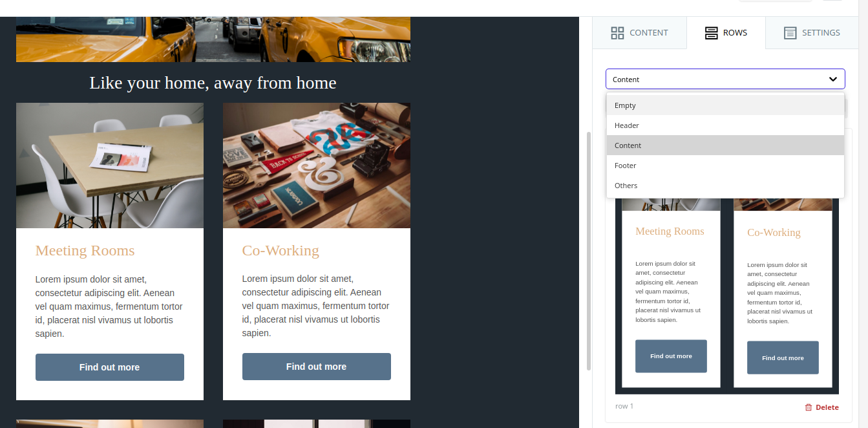Click Co-Working card in row preview

pyautogui.click(x=783, y=292)
